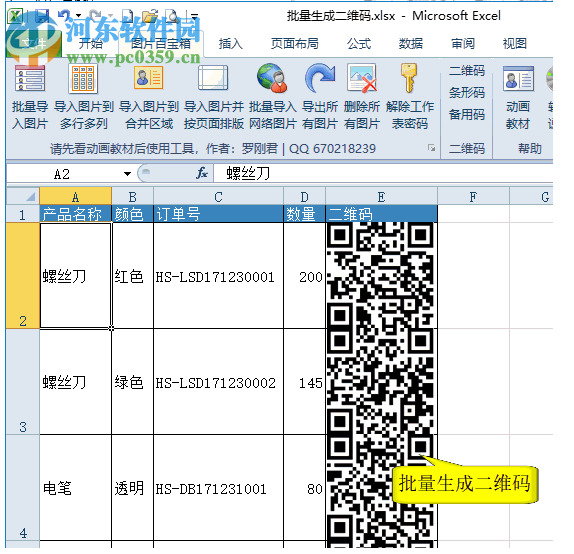Click header cell 数量

[305, 214]
